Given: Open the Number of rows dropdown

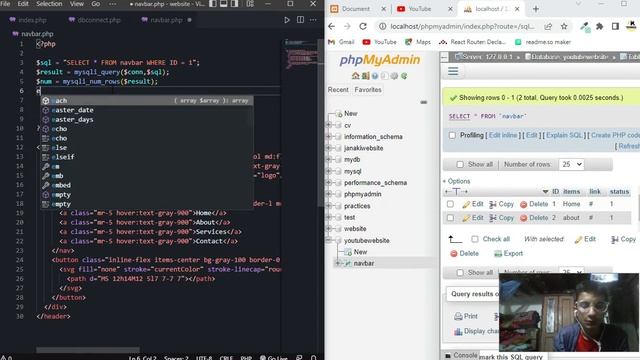Looking at the screenshot, I should point(571,164).
